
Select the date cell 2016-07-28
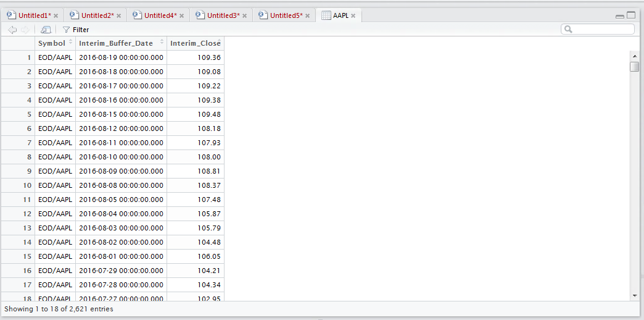click(x=121, y=285)
